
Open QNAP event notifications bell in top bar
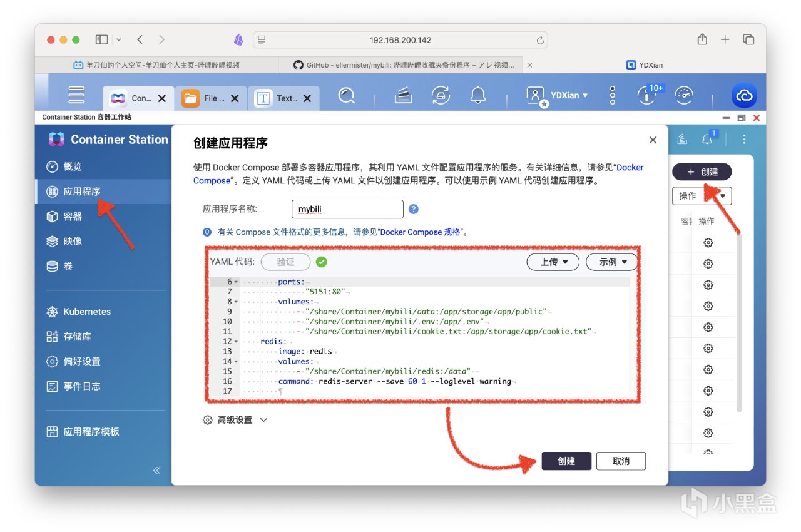click(478, 96)
